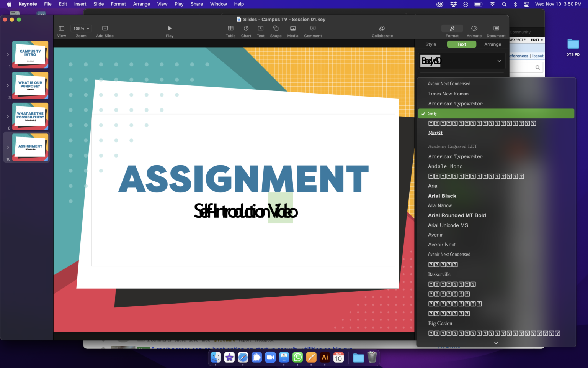
Task: Expand slide group 10 in navigator
Action: point(8,147)
